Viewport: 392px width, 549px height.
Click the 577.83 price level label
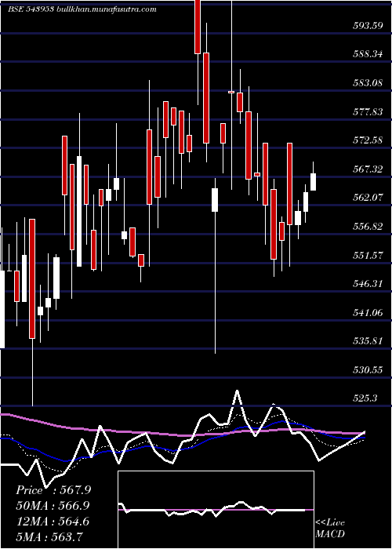(x=367, y=111)
